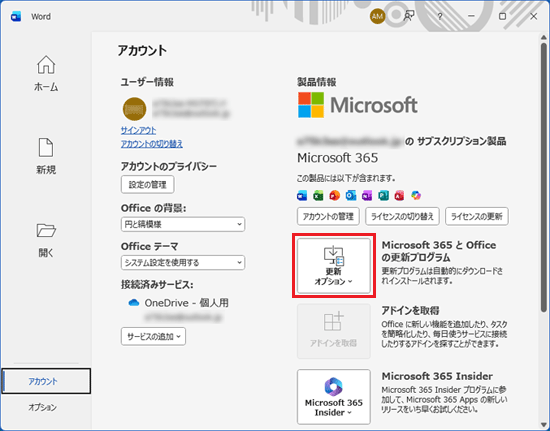Click the ライセンスの更新 button
This screenshot has height=431, width=550.
click(x=477, y=216)
